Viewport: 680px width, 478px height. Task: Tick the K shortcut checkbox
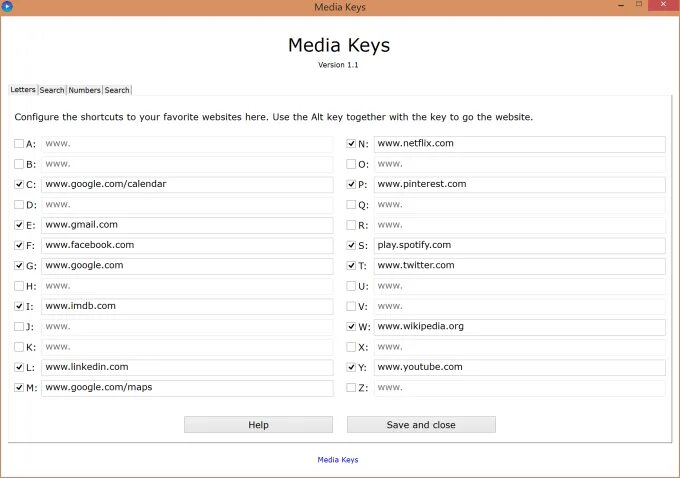click(19, 347)
